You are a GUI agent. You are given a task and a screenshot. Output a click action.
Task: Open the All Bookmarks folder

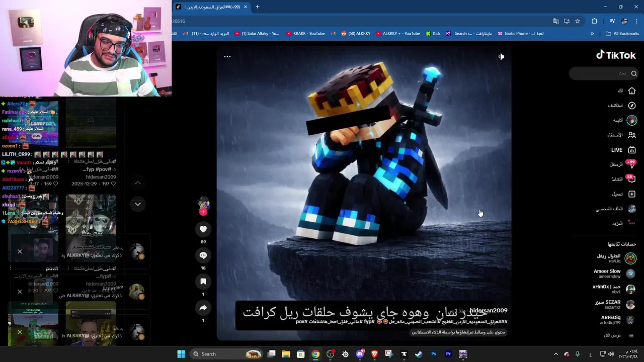click(x=622, y=34)
